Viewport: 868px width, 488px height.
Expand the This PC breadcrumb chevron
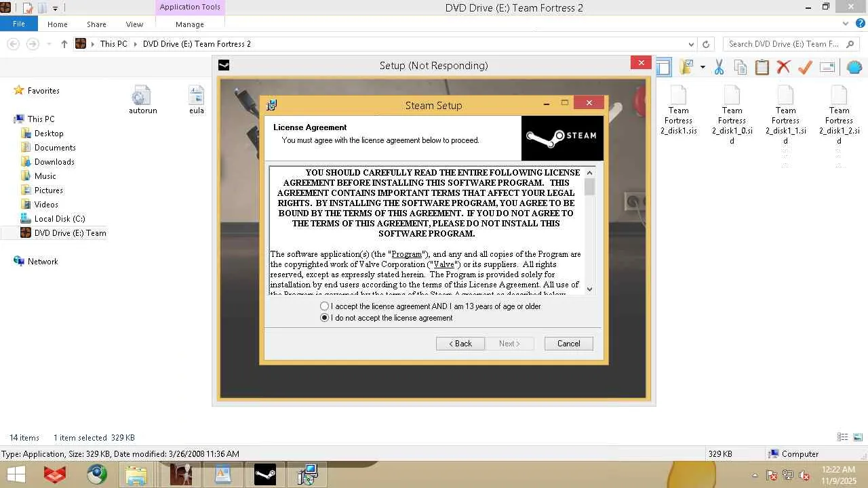pos(136,44)
